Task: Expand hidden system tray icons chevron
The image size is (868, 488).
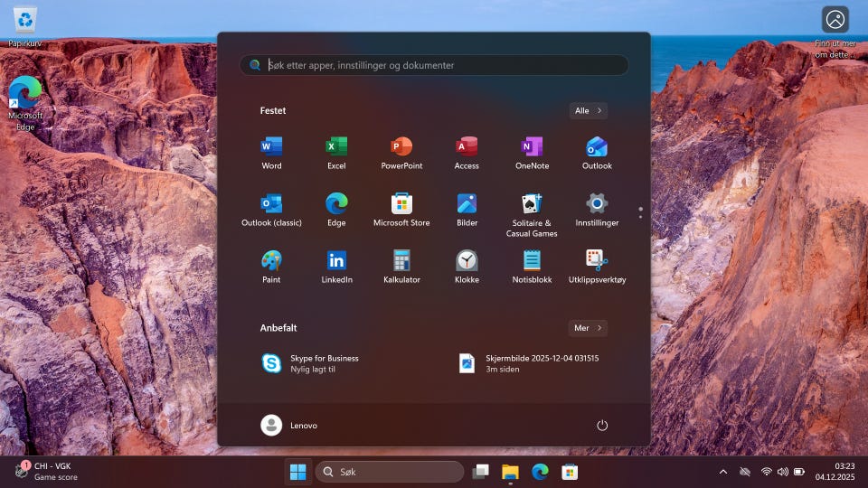Action: tap(722, 472)
